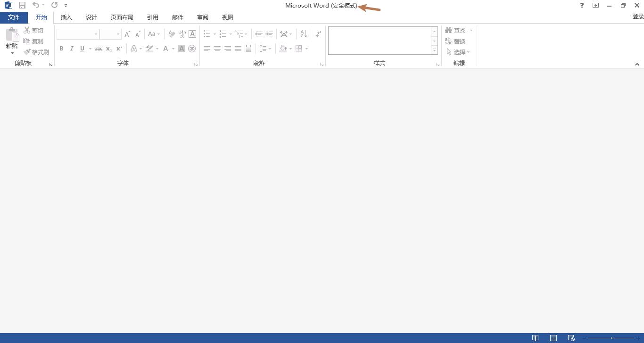
Task: Click the Print Layout icon in status bar
Action: [x=553, y=338]
